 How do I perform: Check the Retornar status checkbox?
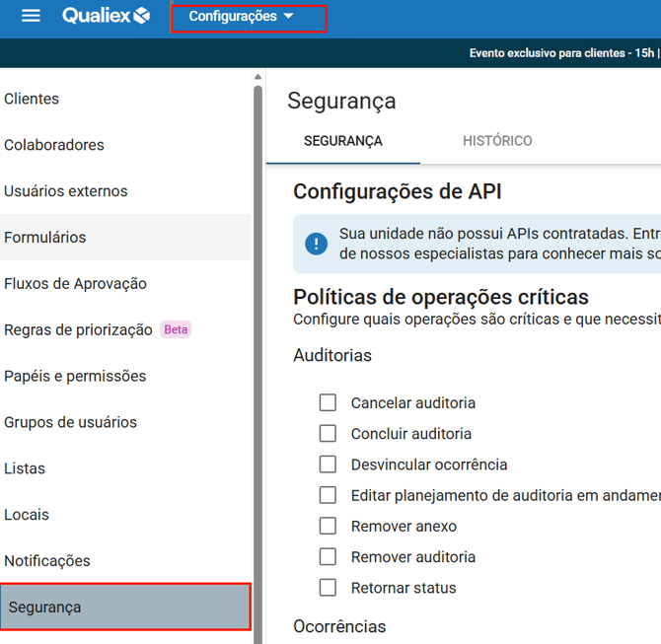[328, 588]
